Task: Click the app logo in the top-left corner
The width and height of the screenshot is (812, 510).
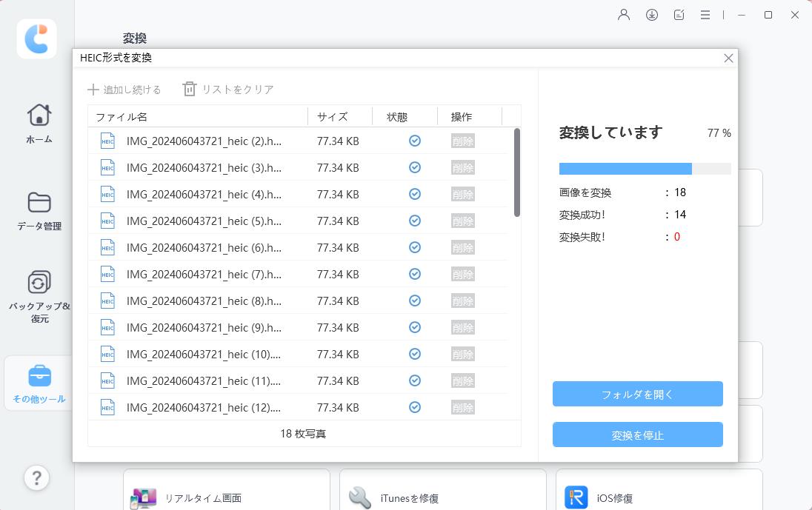Action: (x=36, y=38)
